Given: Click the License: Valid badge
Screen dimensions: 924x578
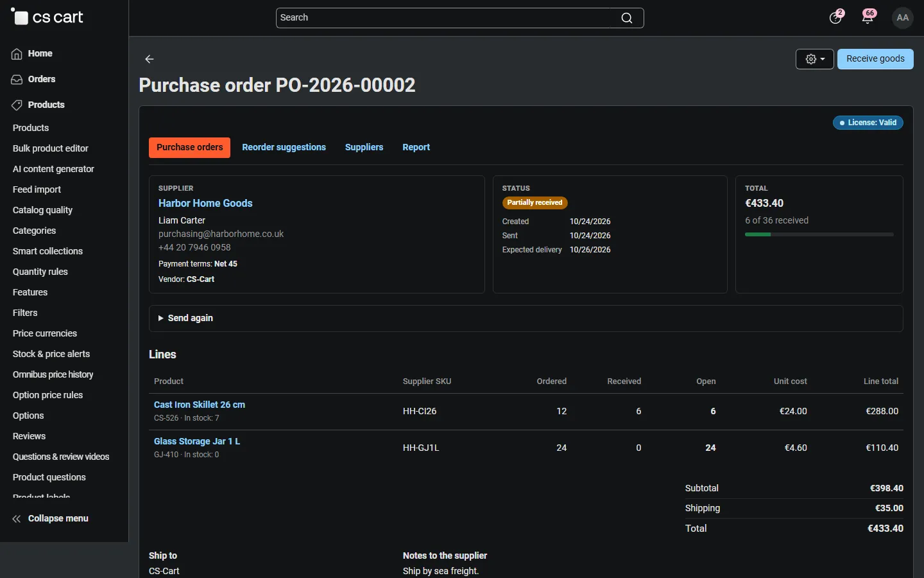Looking at the screenshot, I should click(x=868, y=123).
